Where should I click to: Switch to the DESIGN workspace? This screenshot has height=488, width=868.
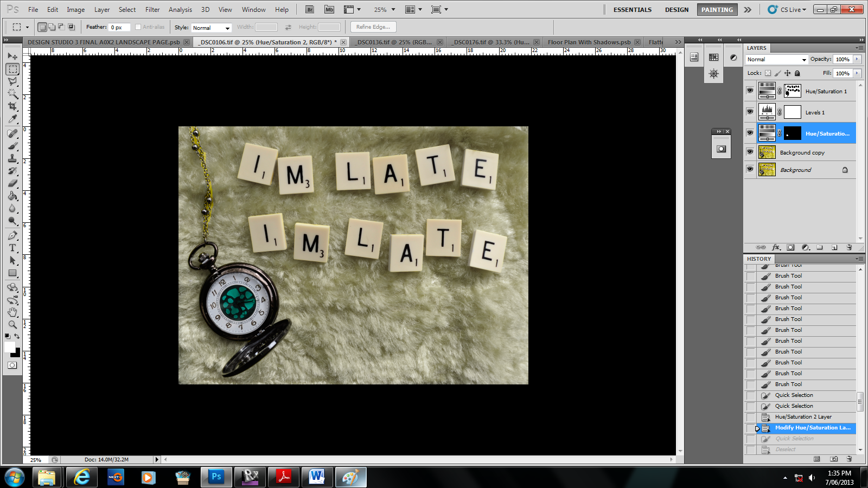pyautogui.click(x=676, y=10)
